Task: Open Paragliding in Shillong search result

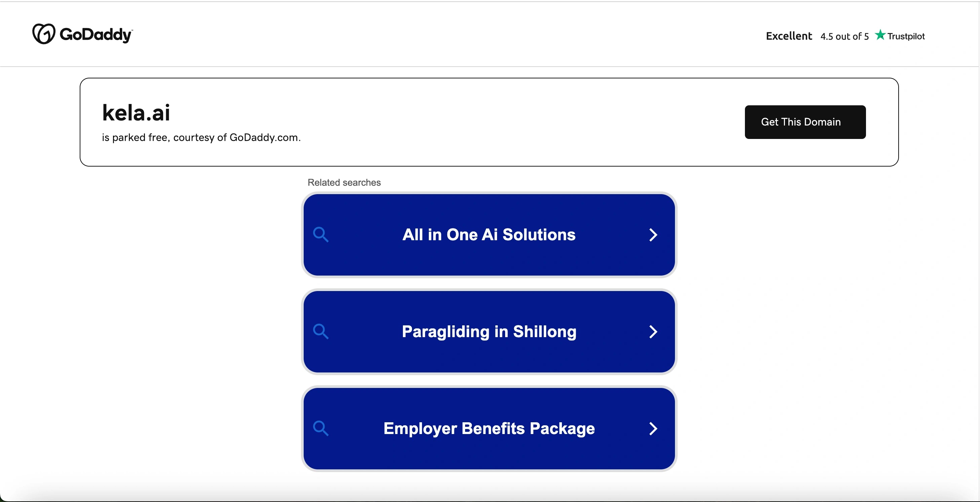Action: pyautogui.click(x=489, y=331)
